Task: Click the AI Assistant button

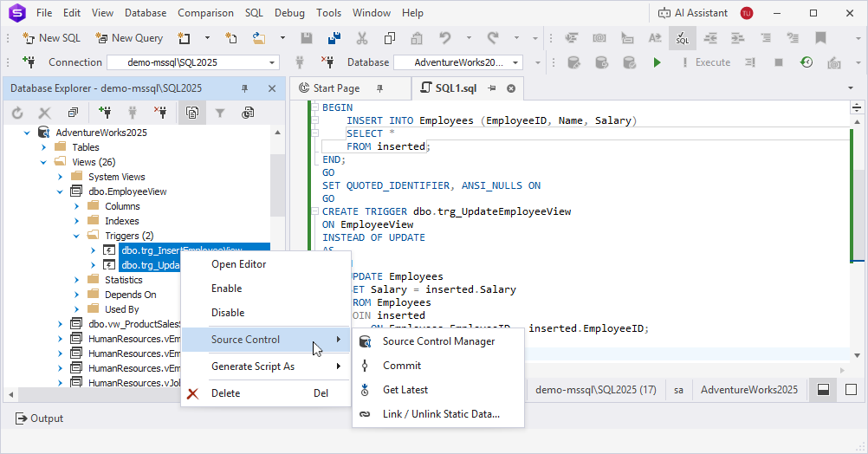Action: [692, 13]
